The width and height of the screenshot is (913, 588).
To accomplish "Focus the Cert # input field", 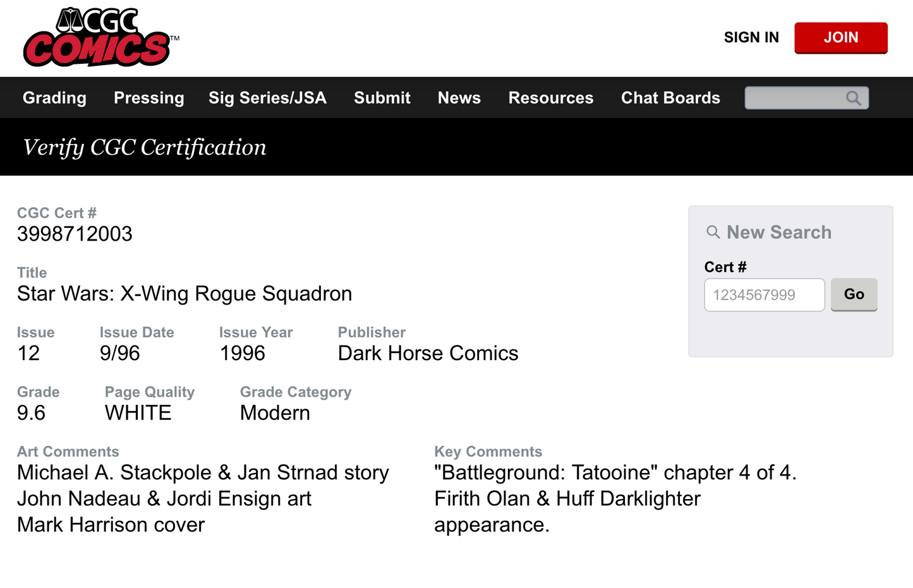I will [x=764, y=295].
